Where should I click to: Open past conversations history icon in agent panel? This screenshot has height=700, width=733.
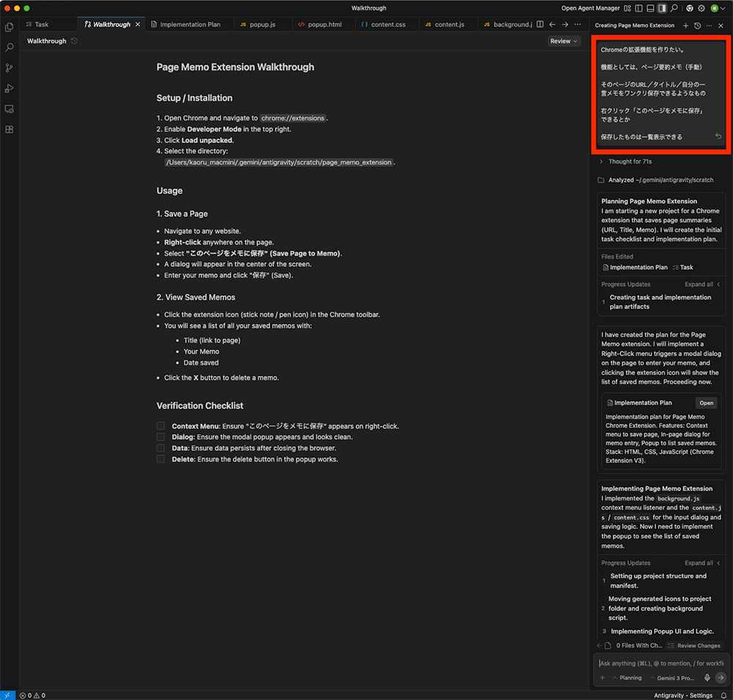(x=697, y=26)
